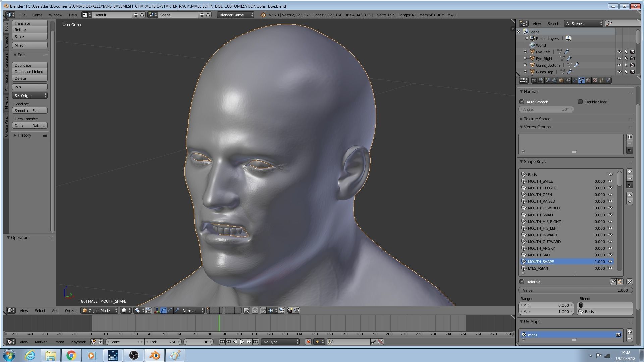Viewport: 644px width, 362px height.
Task: Open the Particles properties tab
Action: pos(601,80)
